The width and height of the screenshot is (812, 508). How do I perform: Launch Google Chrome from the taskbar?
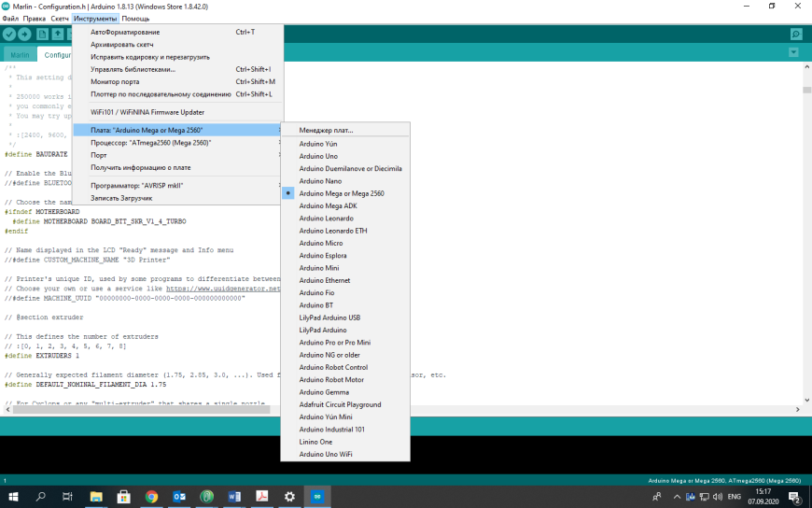pyautogui.click(x=151, y=497)
